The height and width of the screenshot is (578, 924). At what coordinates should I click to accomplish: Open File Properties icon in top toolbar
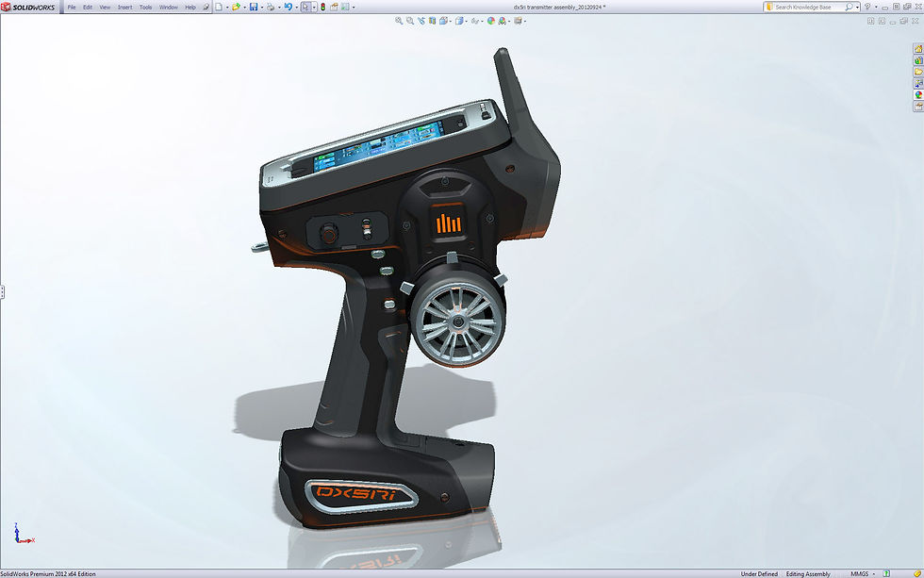coord(334,7)
